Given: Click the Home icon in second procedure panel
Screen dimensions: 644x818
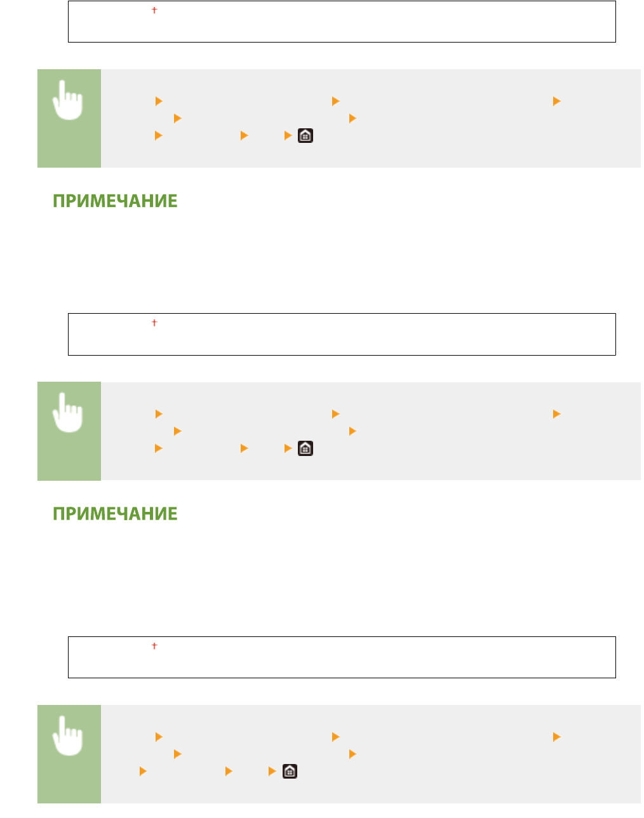Looking at the screenshot, I should (x=305, y=448).
